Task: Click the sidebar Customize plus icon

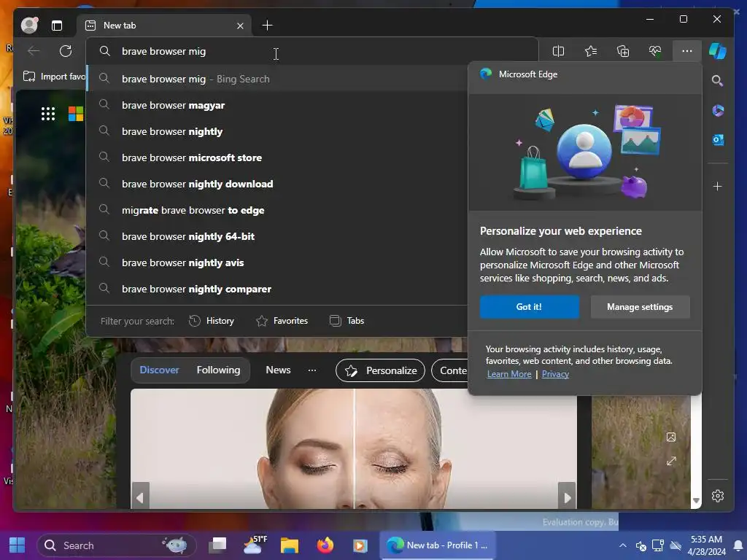Action: [718, 186]
